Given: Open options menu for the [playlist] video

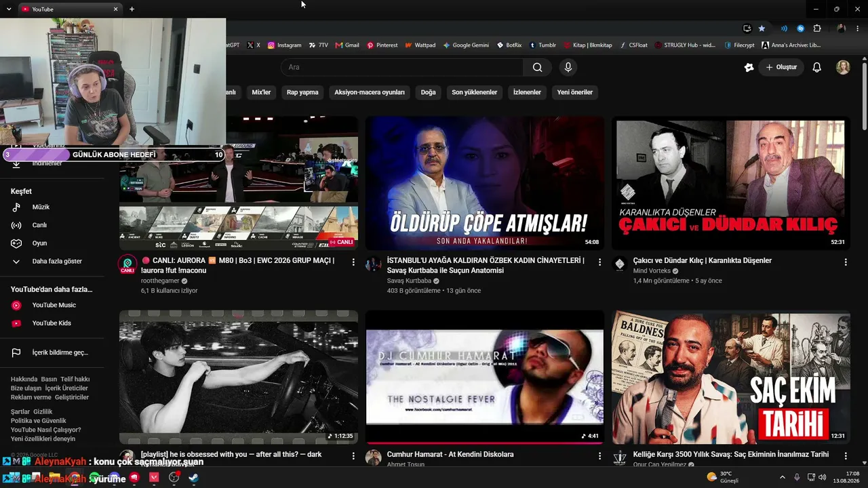Looking at the screenshot, I should 353,456.
